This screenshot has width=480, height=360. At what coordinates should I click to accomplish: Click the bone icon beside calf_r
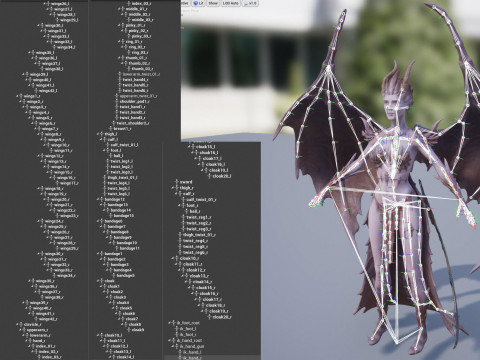[x=180, y=194]
